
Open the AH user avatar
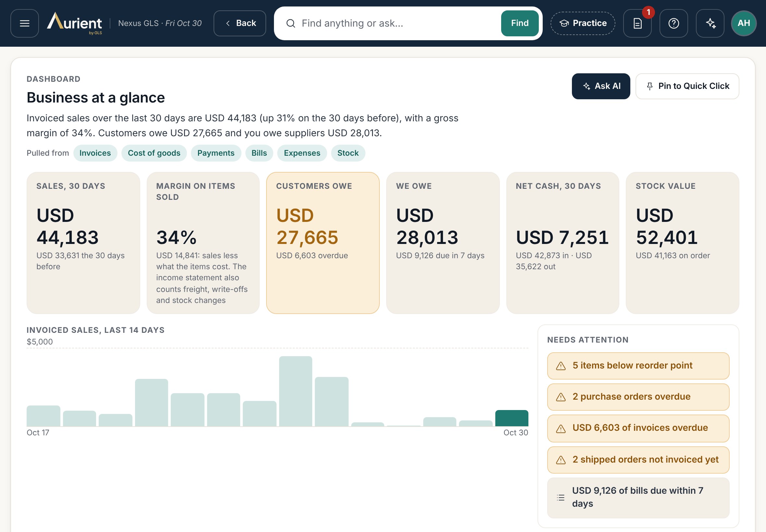744,23
